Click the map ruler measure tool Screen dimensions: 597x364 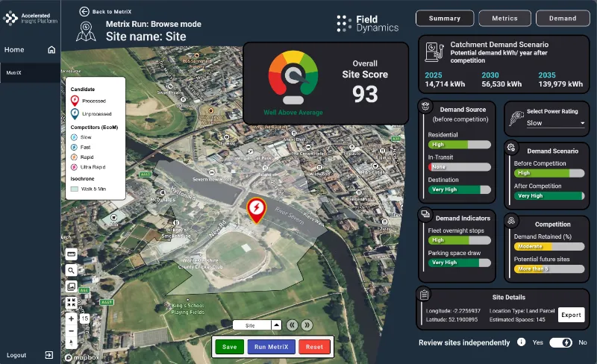(x=71, y=254)
